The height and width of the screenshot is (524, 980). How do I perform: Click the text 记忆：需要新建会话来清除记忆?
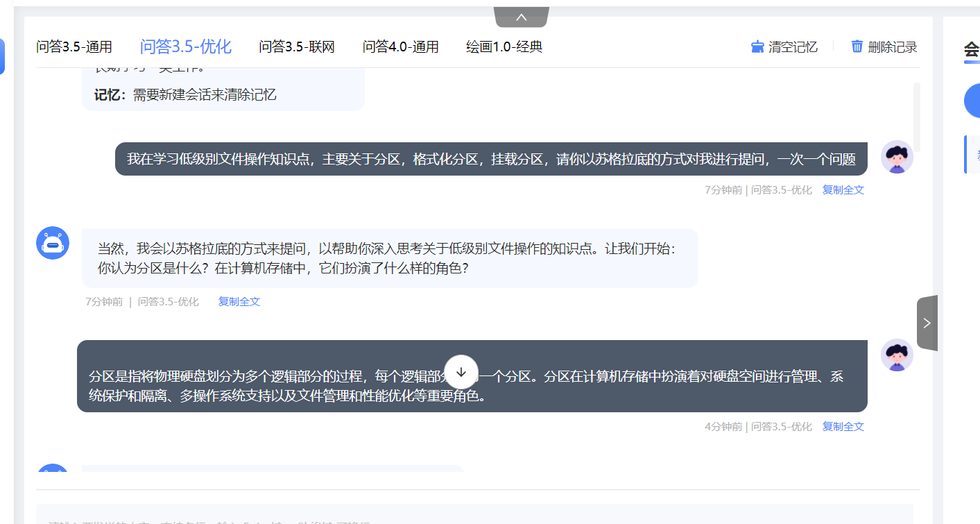point(185,95)
